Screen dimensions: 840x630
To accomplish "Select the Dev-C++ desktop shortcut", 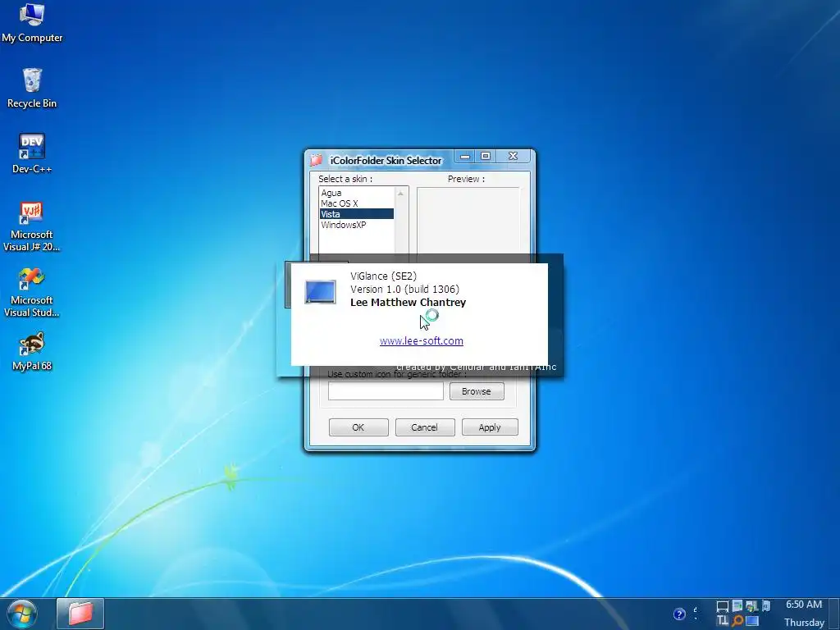I will 32,153.
